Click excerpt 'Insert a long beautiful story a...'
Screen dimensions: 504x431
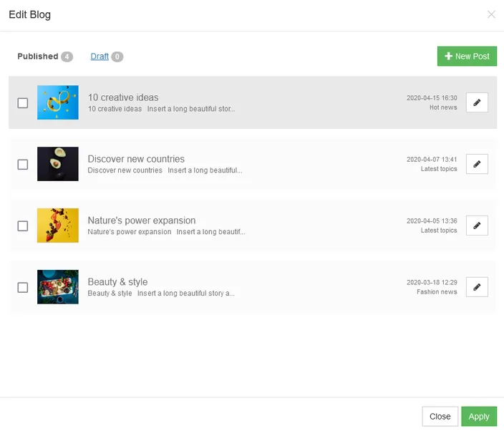186,293
